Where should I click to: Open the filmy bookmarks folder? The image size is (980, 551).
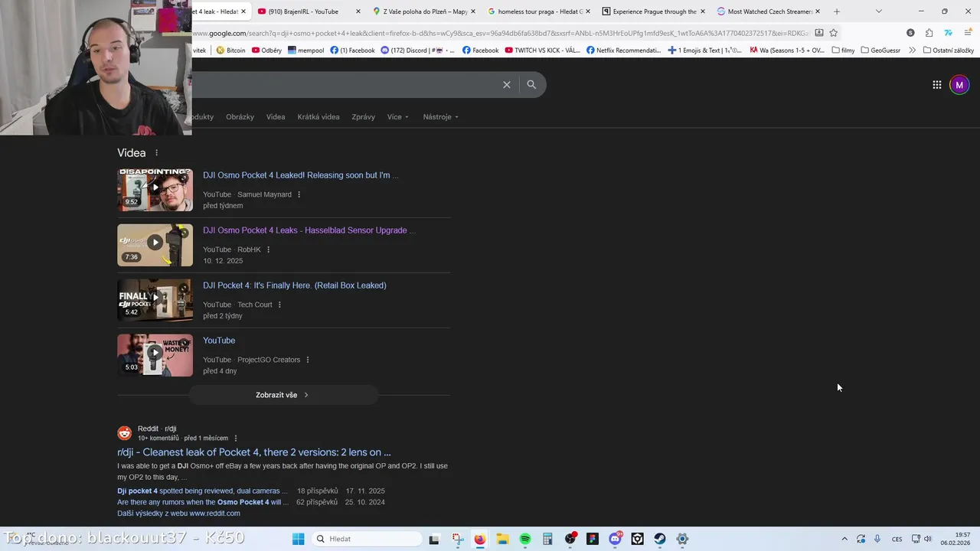tap(844, 51)
